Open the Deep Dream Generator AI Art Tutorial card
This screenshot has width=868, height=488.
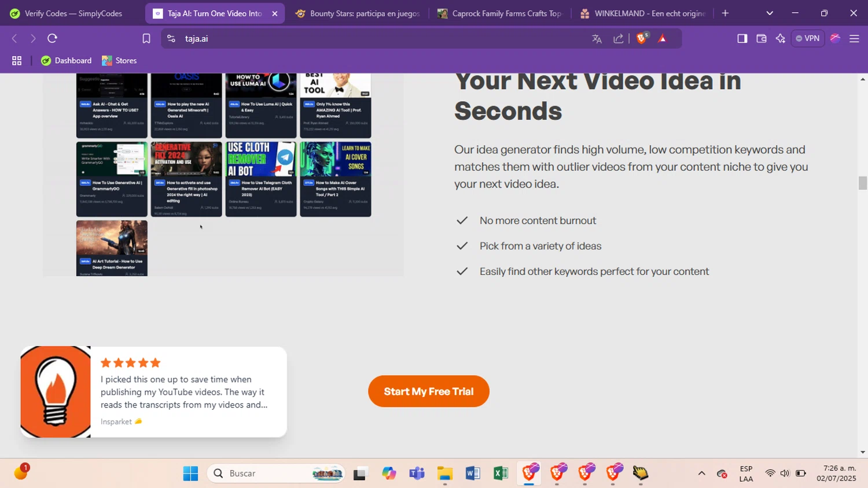[112, 248]
